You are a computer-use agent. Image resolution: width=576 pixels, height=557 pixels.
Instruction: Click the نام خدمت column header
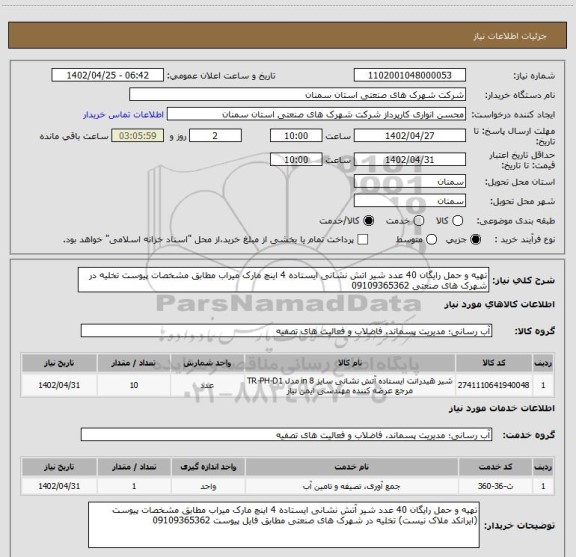click(x=352, y=467)
